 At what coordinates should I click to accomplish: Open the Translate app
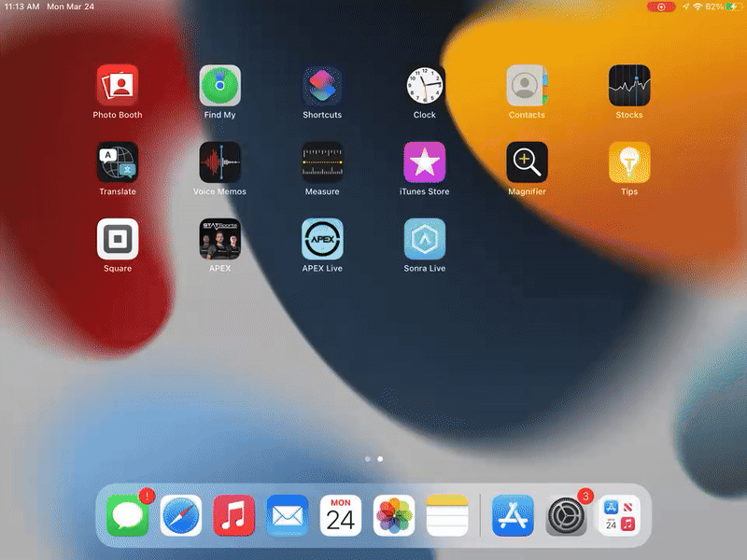tap(118, 161)
